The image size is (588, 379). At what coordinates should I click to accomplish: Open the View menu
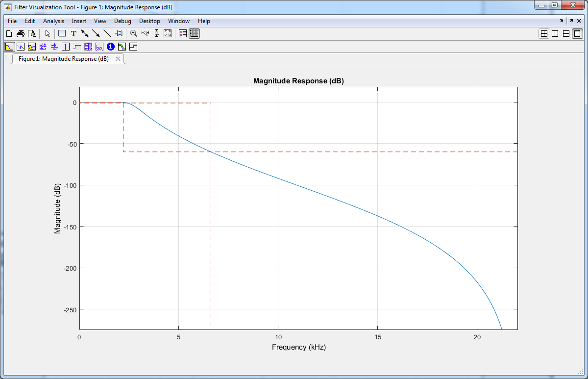click(x=100, y=21)
